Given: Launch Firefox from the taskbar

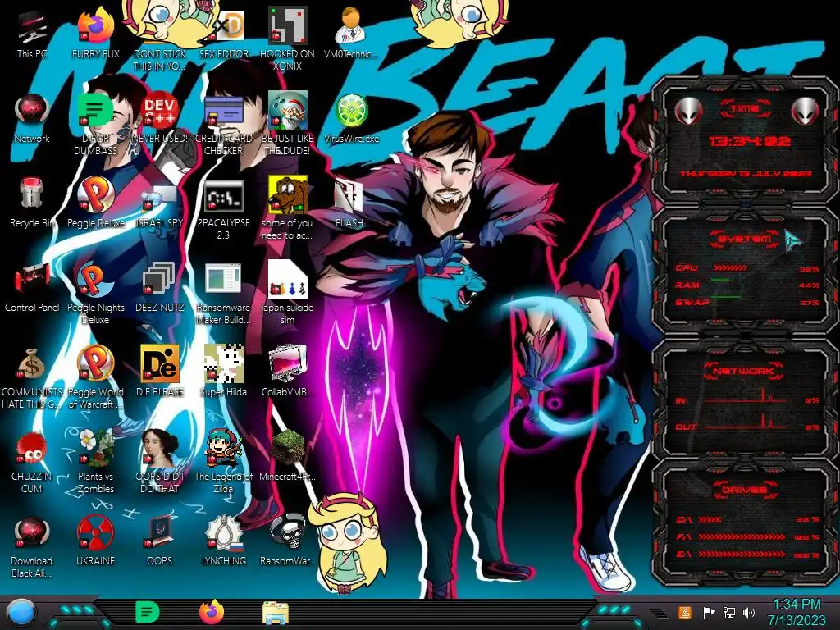Looking at the screenshot, I should point(212,612).
